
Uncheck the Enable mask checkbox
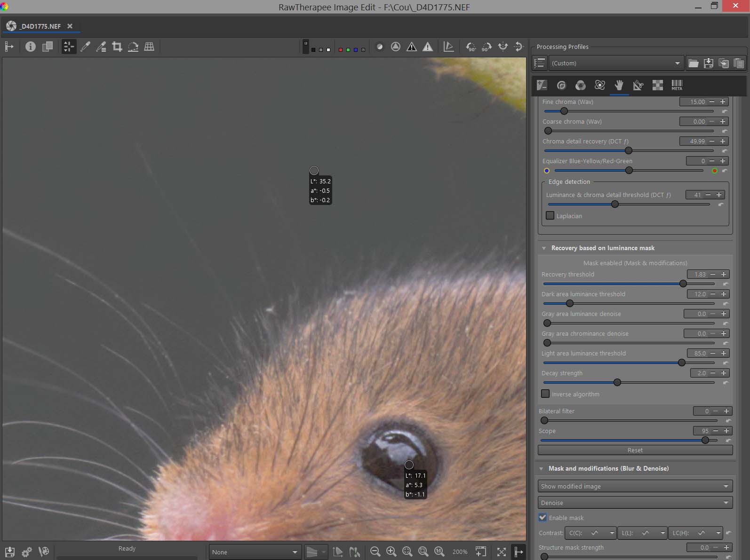click(x=543, y=518)
